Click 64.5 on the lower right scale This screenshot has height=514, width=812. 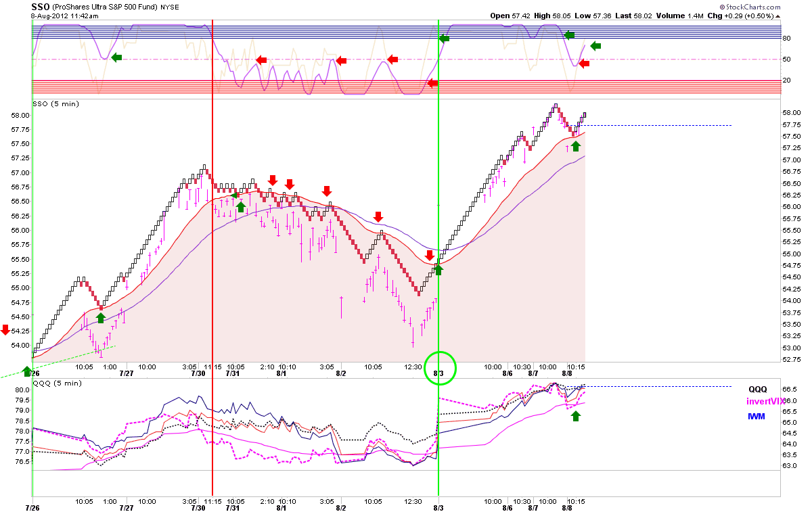click(790, 433)
